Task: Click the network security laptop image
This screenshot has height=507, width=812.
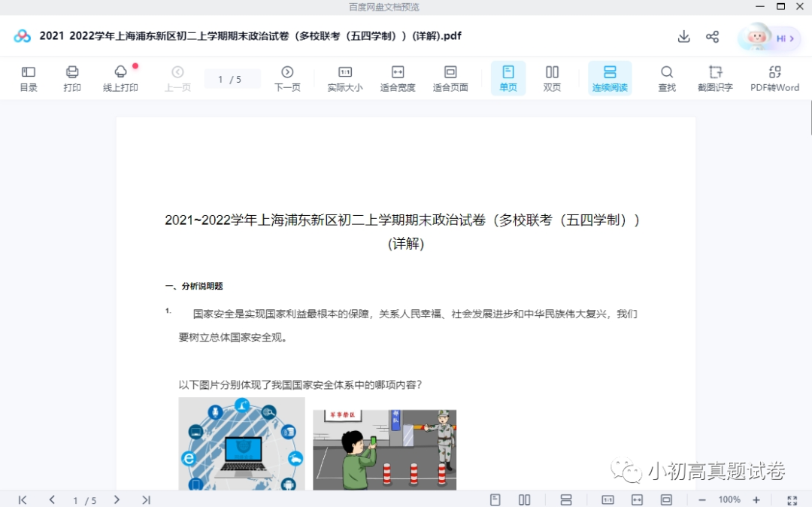Action: click(242, 444)
